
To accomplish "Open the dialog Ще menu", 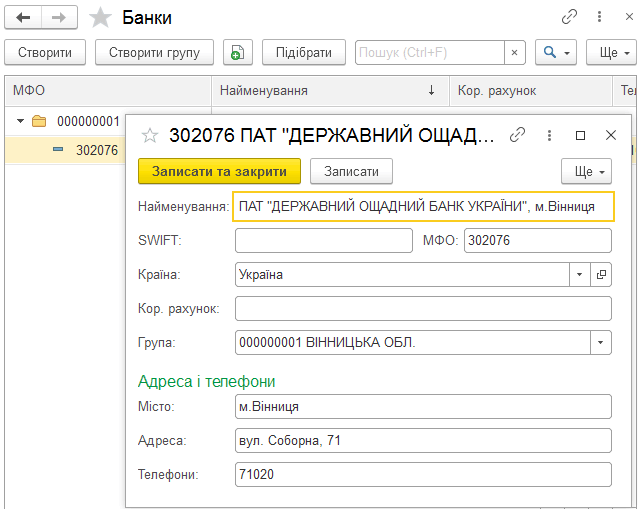I will 586,171.
